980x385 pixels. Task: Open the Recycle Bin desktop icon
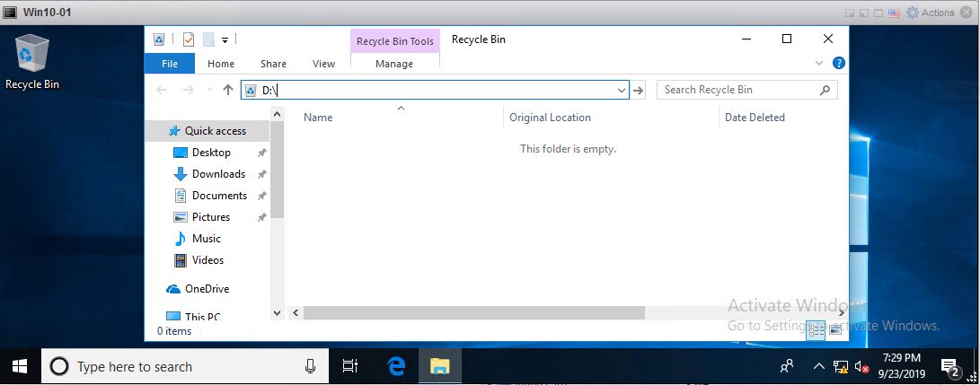[32, 61]
